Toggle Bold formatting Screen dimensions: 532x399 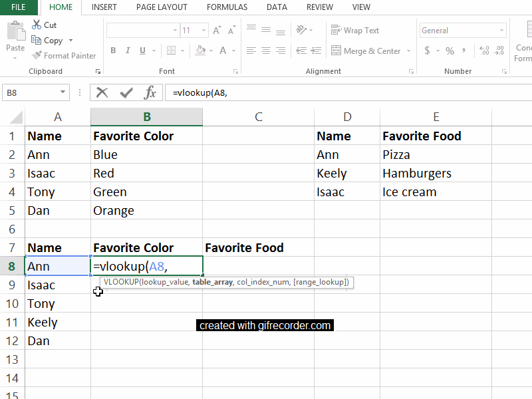tap(113, 51)
